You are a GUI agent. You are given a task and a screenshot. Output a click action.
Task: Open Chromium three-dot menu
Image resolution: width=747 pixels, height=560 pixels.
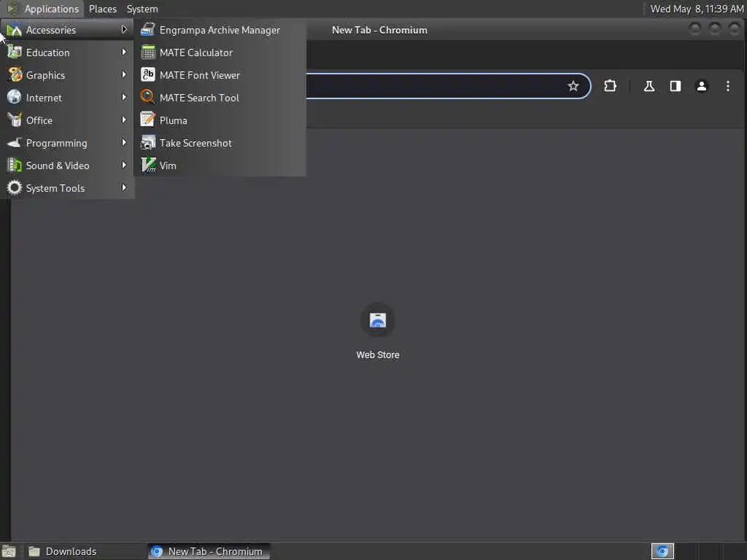[x=727, y=86]
